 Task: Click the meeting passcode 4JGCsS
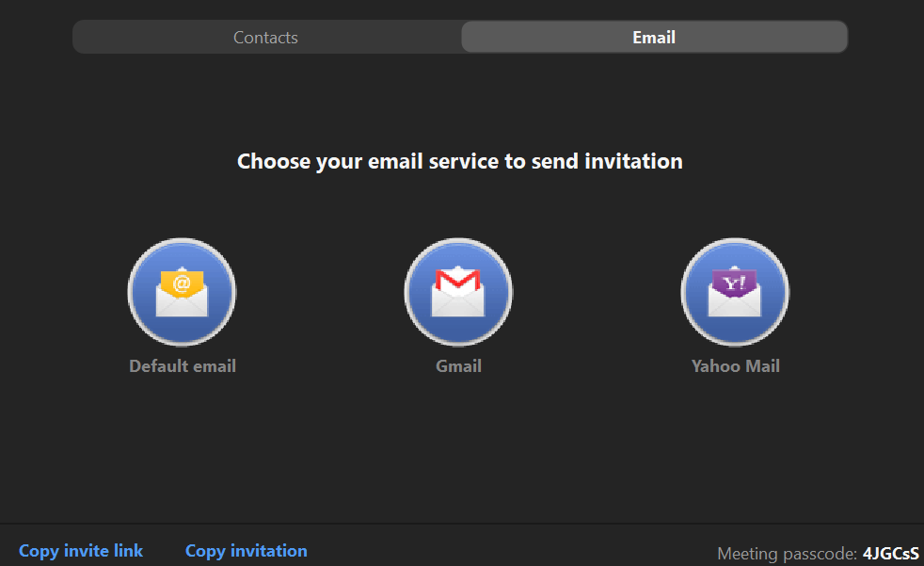click(x=890, y=553)
